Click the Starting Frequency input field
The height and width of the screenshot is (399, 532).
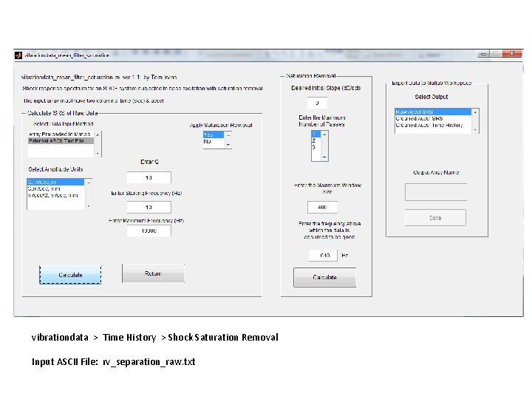tap(149, 207)
